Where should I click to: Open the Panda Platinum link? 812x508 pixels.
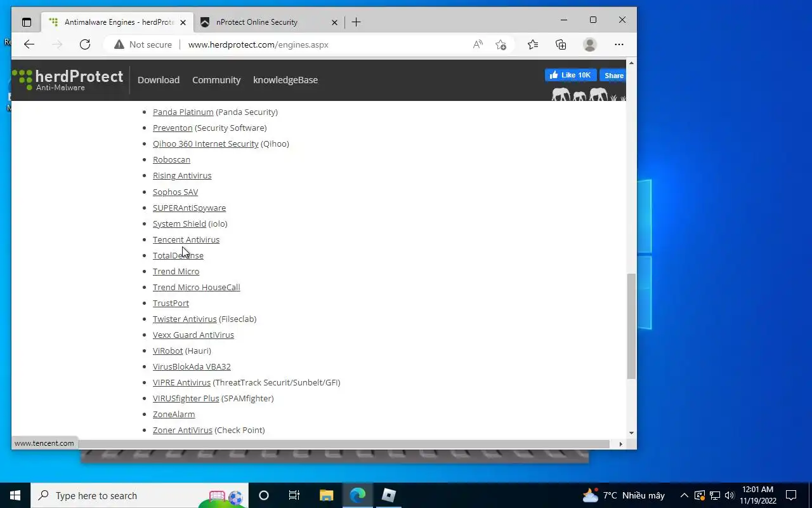pos(183,112)
